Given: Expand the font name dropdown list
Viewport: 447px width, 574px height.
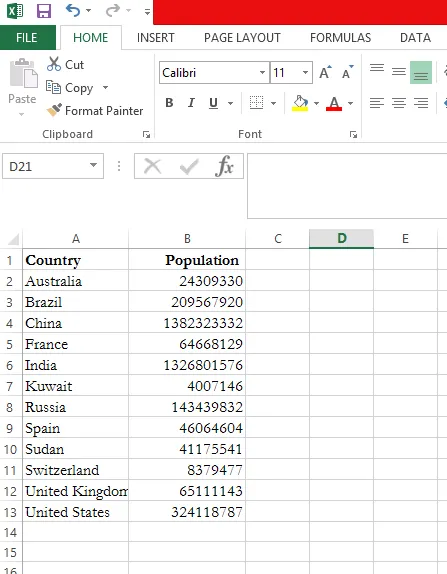Looking at the screenshot, I should click(x=262, y=72).
